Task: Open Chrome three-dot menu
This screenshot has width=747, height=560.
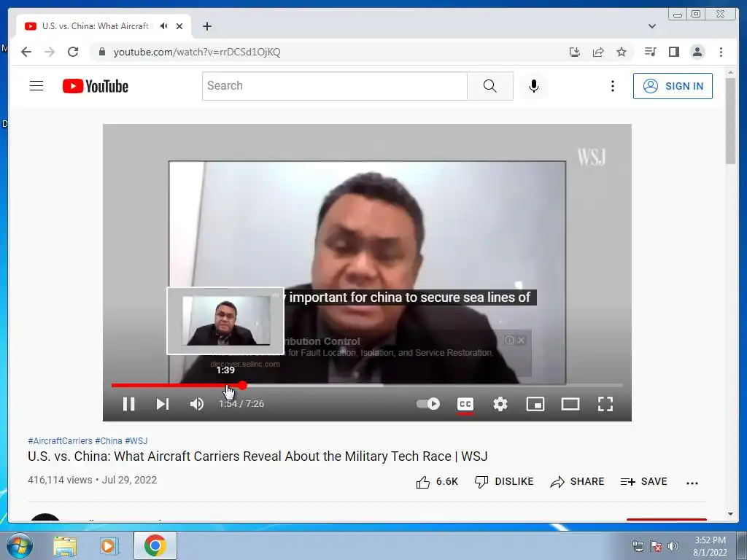Action: (x=721, y=52)
